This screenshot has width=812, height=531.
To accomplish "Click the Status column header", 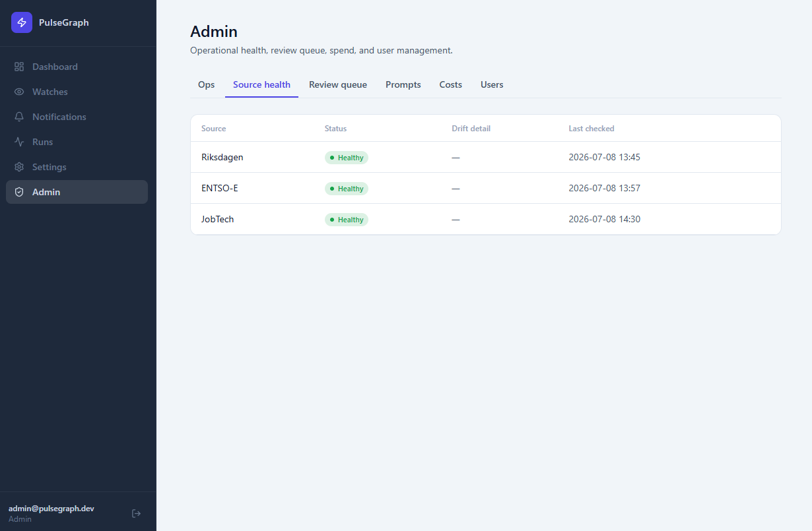I will coord(335,129).
